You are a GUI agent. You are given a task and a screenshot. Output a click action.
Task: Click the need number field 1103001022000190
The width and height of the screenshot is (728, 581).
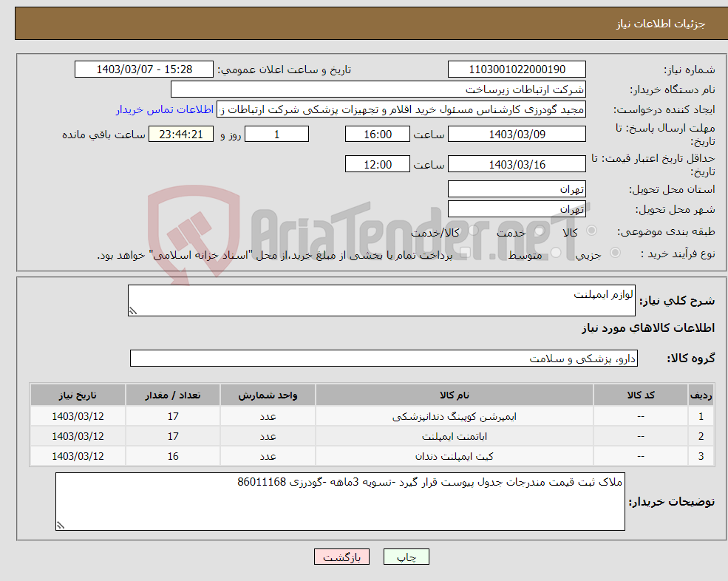pyautogui.click(x=517, y=69)
